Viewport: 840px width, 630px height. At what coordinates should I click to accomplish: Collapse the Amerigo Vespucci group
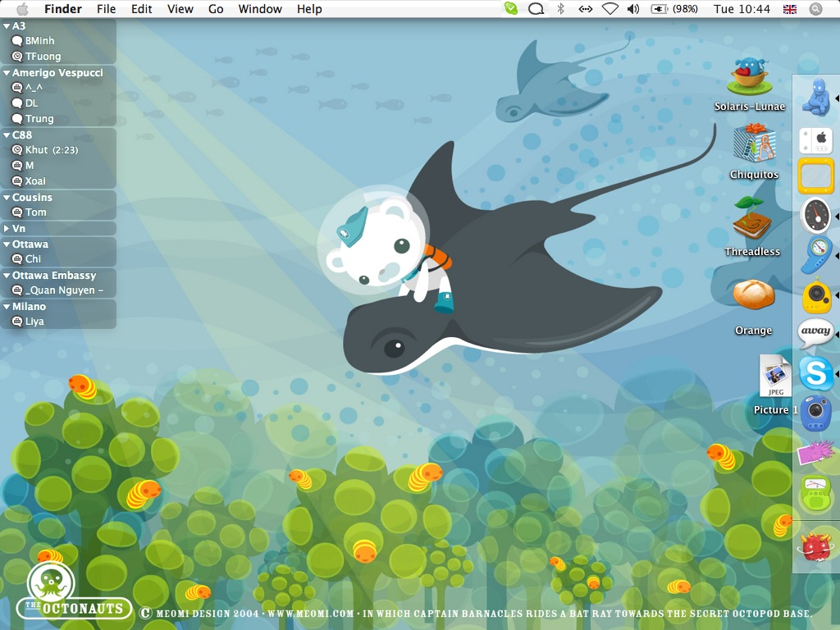click(7, 72)
